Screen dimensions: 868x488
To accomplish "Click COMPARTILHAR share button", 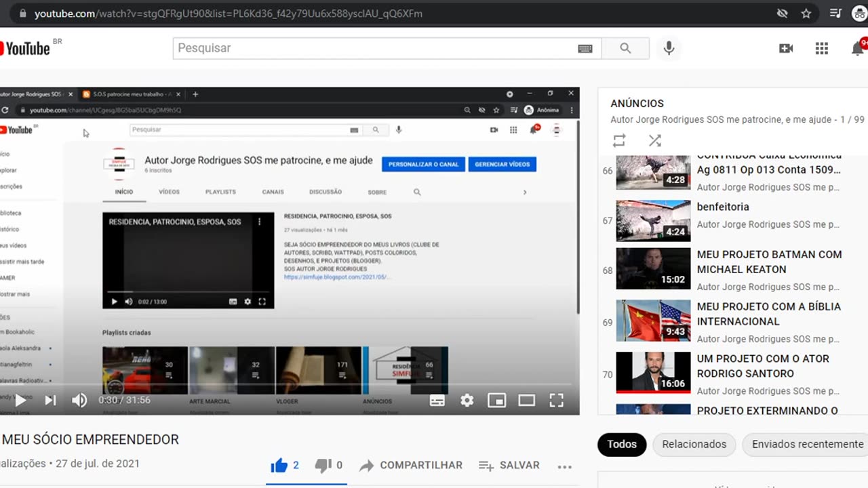I will tap(411, 466).
